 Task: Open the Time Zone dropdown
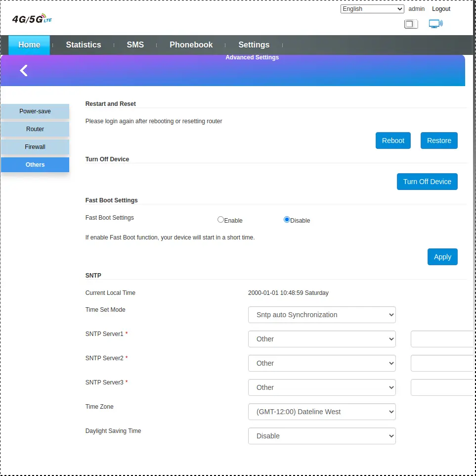tap(322, 412)
